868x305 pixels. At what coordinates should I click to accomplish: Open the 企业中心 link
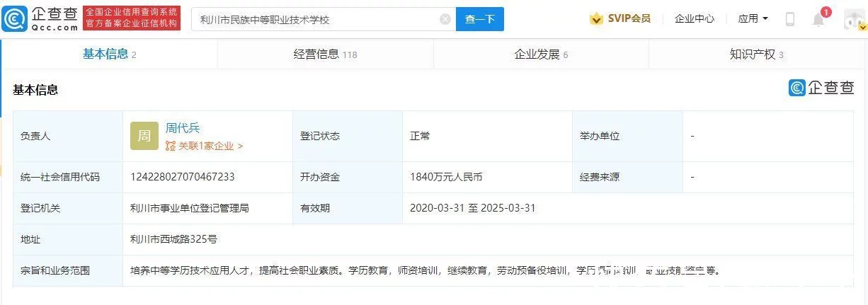(x=694, y=19)
